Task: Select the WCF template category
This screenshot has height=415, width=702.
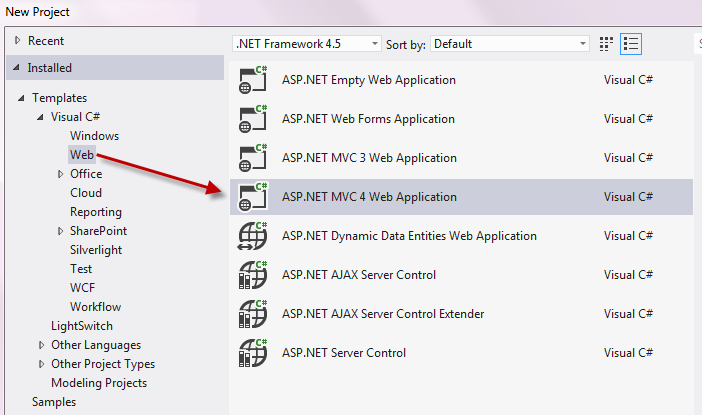Action: (x=82, y=288)
